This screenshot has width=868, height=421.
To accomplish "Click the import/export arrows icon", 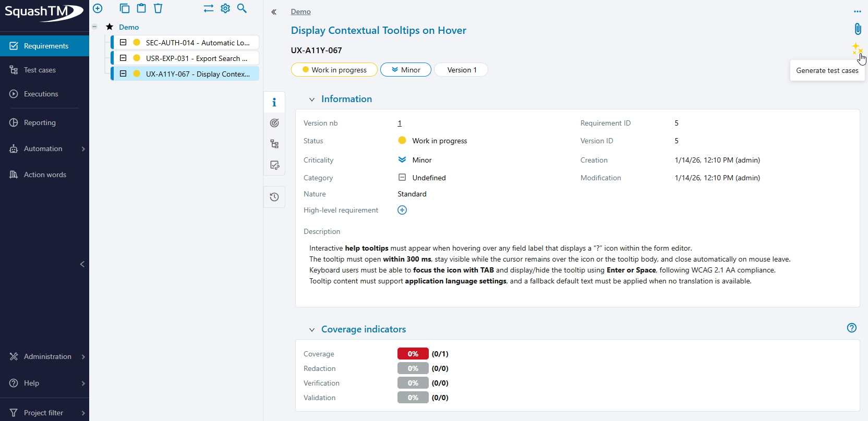I will coord(209,8).
